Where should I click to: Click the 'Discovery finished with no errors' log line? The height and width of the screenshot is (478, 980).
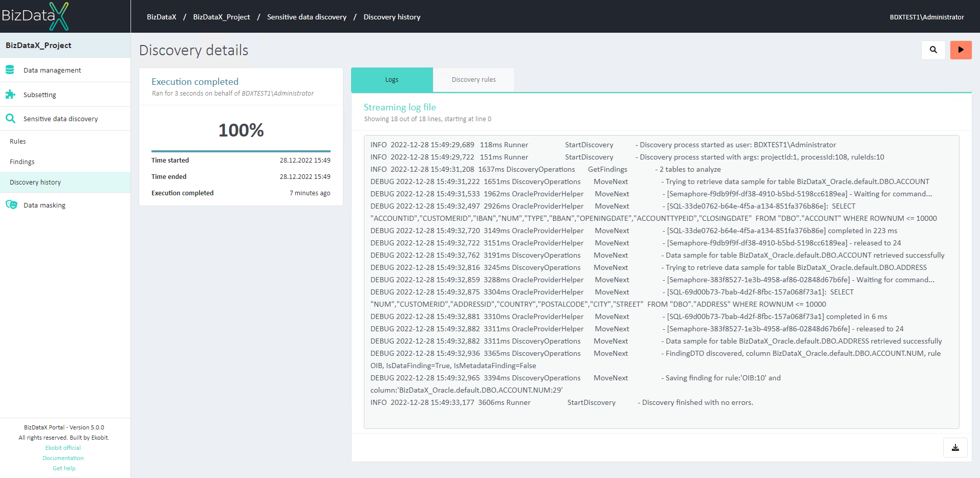[561, 402]
